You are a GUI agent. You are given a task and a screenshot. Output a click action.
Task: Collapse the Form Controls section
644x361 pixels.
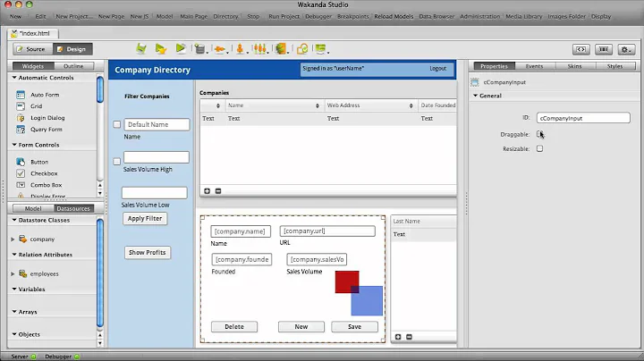14,145
